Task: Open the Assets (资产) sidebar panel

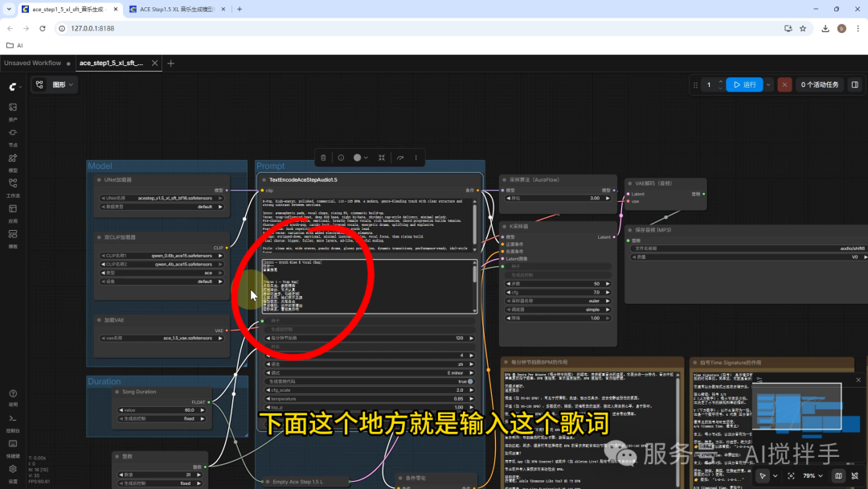Action: (13, 111)
